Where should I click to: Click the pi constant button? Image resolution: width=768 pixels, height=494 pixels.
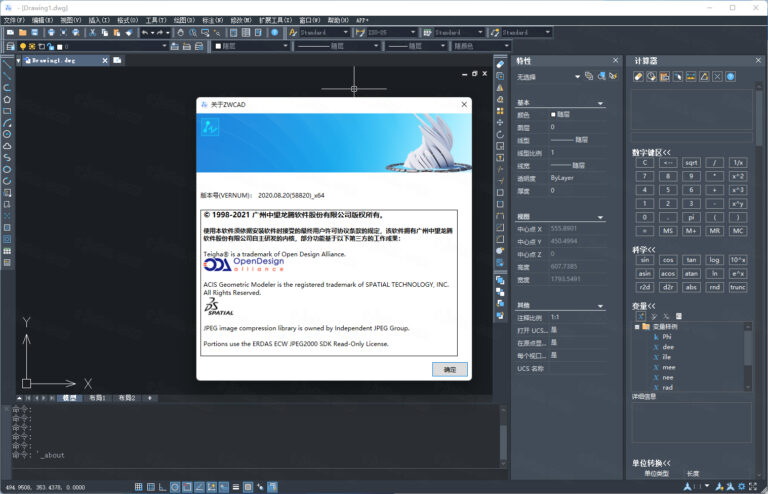pyautogui.click(x=691, y=217)
